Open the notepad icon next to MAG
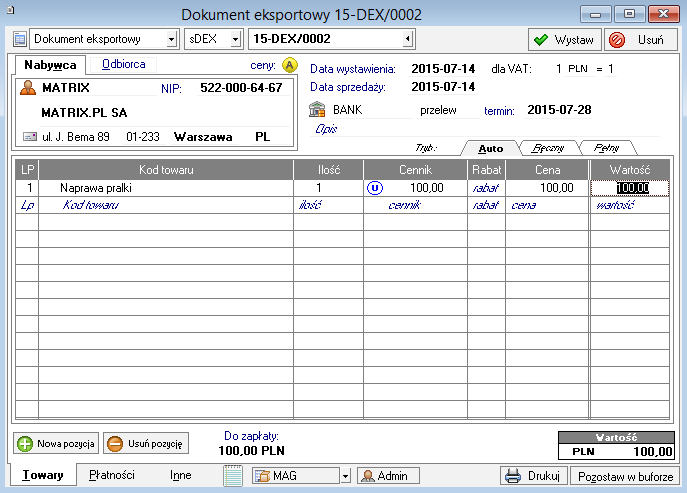Screen dimensions: 687x493 [234, 476]
